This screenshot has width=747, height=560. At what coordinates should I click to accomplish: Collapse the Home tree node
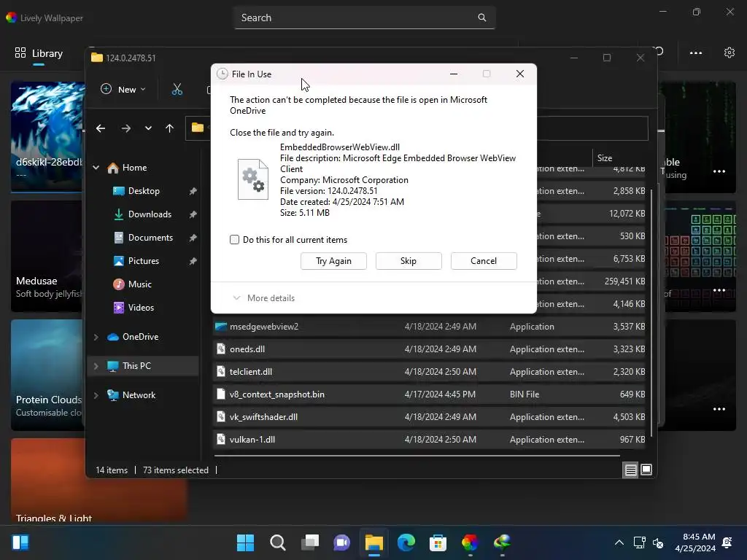96,168
